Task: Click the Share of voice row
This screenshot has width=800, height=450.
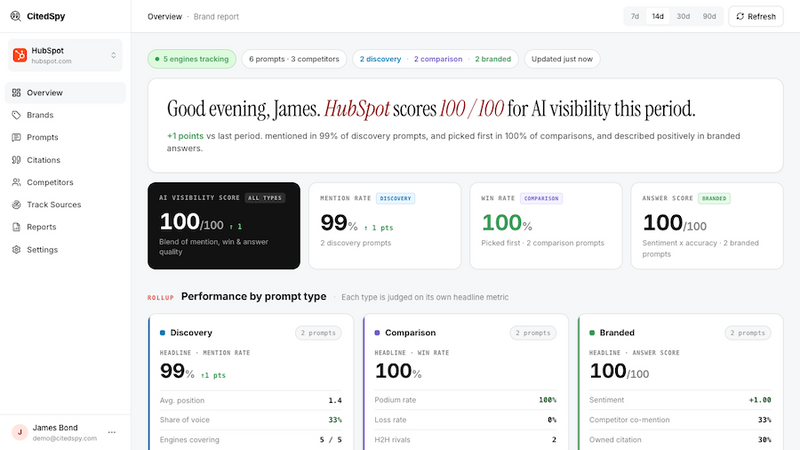Action: (251, 420)
